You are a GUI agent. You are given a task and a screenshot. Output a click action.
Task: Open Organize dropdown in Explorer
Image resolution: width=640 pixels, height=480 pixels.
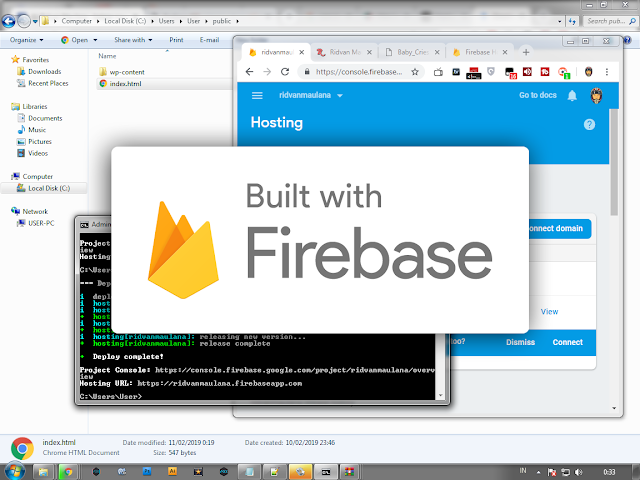click(27, 40)
